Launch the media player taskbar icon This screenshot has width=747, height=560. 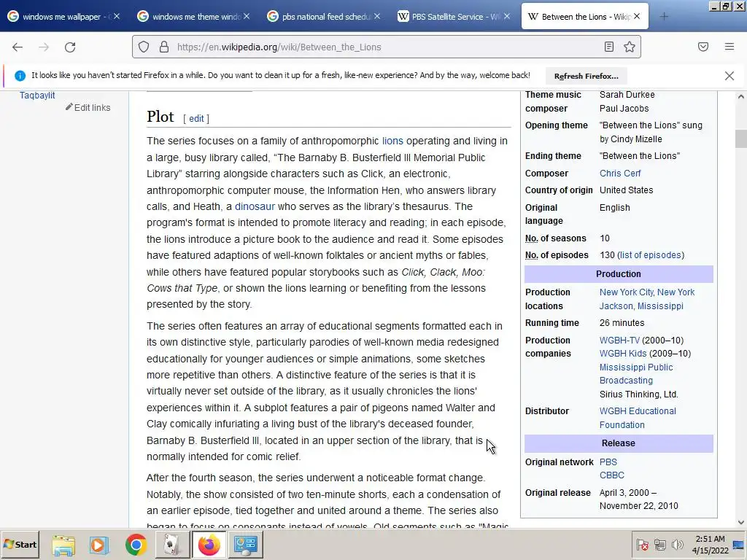pos(99,545)
